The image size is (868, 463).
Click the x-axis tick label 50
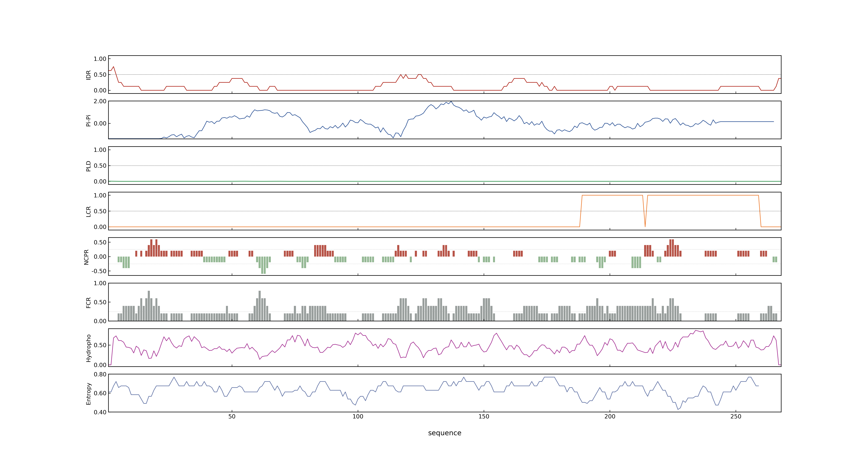(232, 416)
